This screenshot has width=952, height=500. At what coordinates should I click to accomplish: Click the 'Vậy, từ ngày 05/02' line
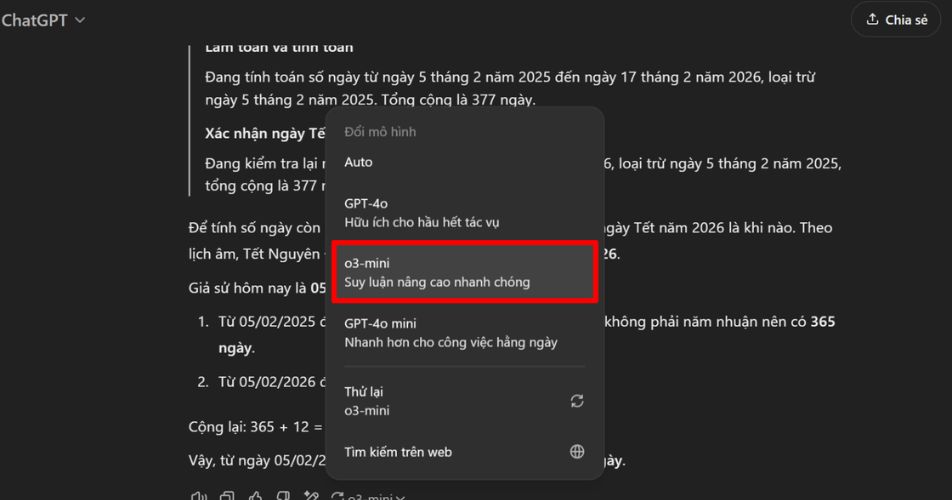click(x=257, y=461)
